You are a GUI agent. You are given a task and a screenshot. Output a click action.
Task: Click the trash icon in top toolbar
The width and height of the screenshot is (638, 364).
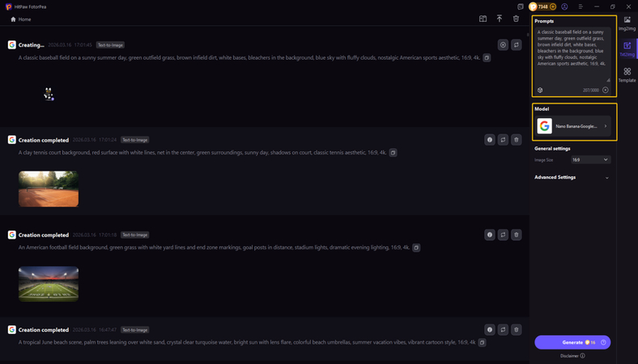(516, 19)
